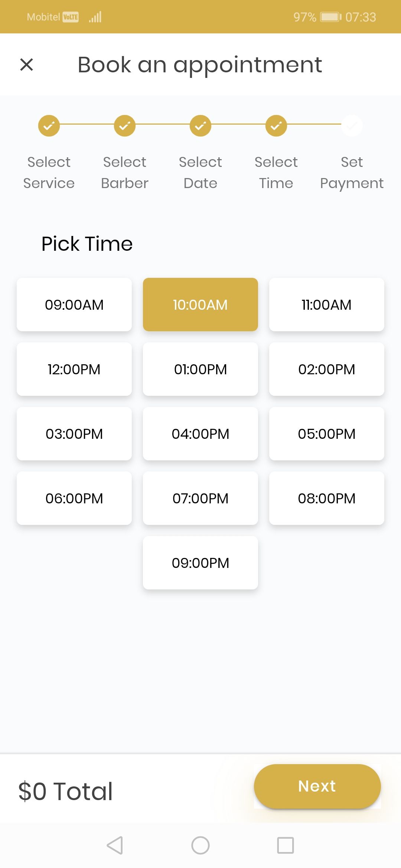
Task: Choose the 09:00PM time slot
Action: (200, 563)
